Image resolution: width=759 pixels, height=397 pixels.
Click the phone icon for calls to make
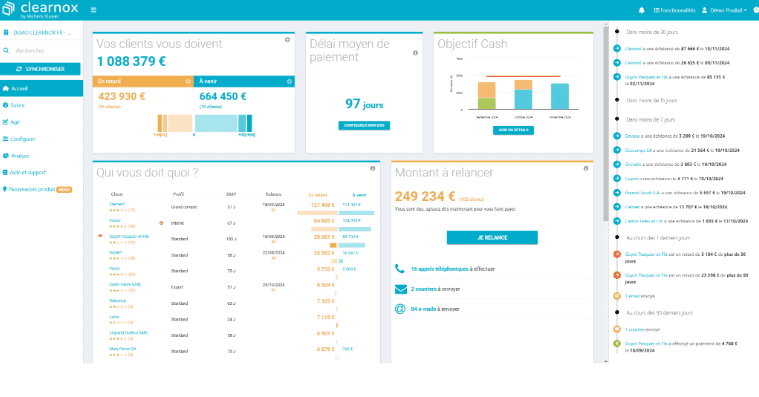[400, 269]
